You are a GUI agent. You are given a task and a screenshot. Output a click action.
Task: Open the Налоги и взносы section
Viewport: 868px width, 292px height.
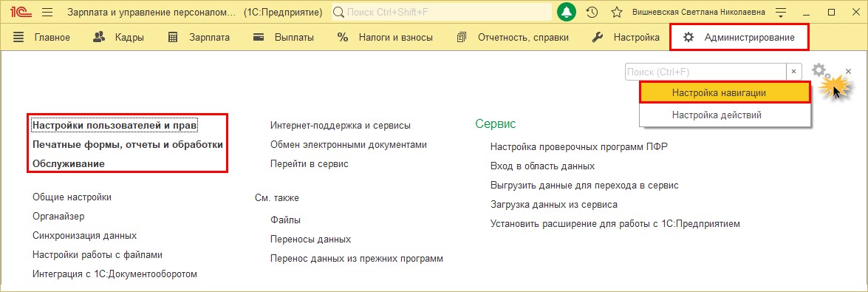pyautogui.click(x=386, y=38)
